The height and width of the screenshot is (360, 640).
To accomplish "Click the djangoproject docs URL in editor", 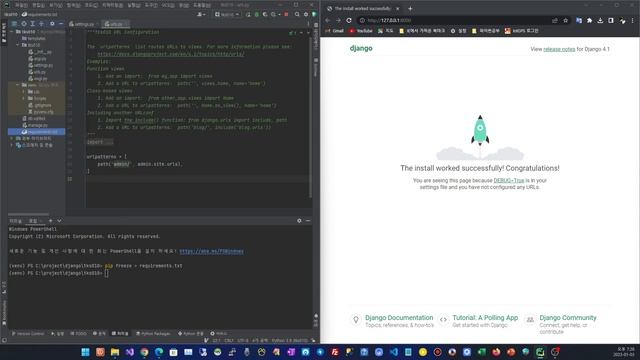I will tap(171, 54).
